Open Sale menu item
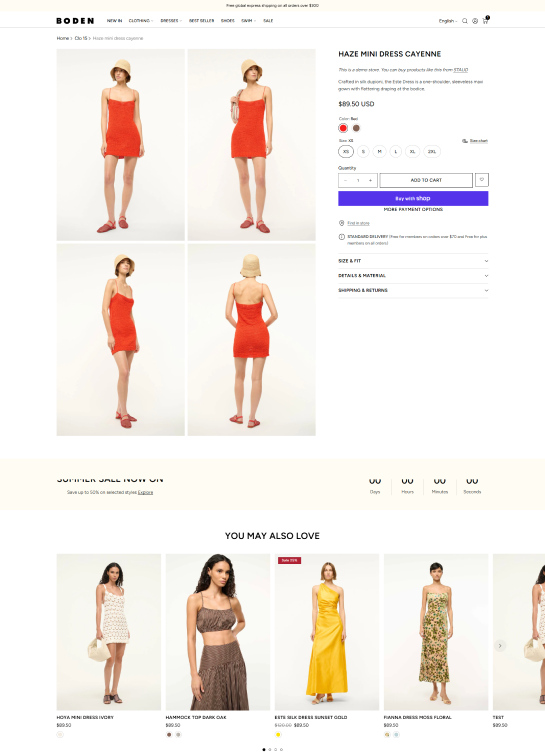Viewport: 545px width, 752px height. pyautogui.click(x=268, y=21)
